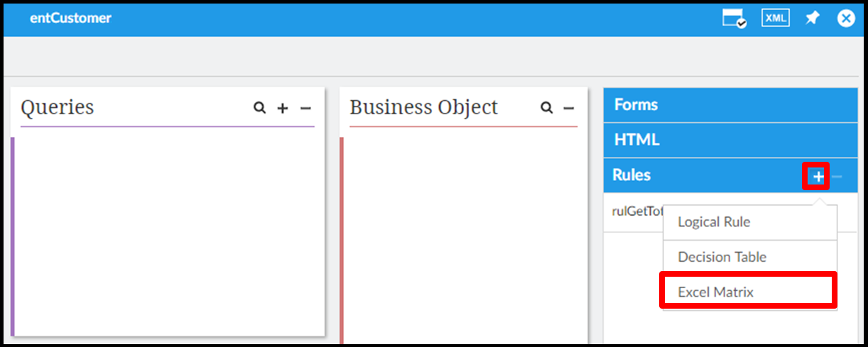868x347 pixels.
Task: Search within the Business Object panel
Action: click(x=546, y=108)
